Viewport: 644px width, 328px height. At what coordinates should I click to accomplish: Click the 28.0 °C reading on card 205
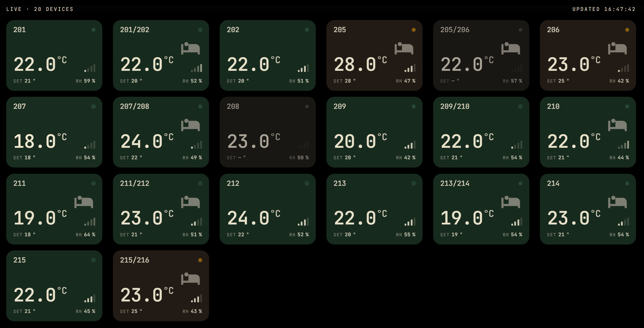pyautogui.click(x=360, y=64)
